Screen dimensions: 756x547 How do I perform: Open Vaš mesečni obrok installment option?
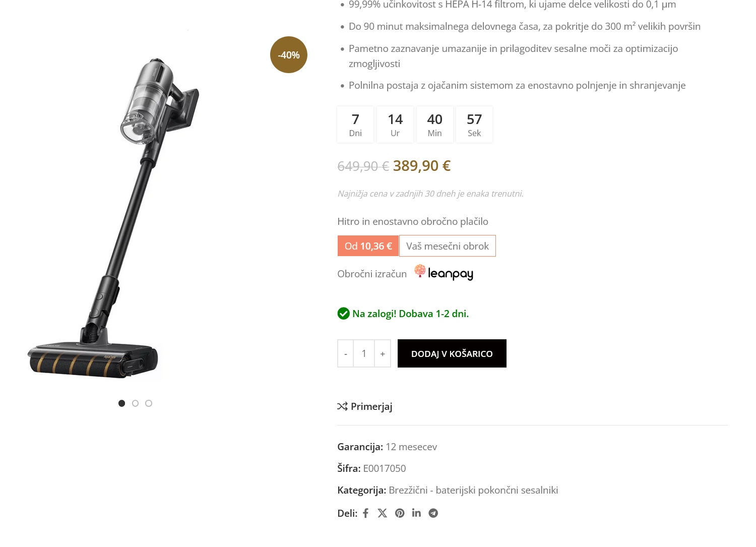pyautogui.click(x=447, y=246)
